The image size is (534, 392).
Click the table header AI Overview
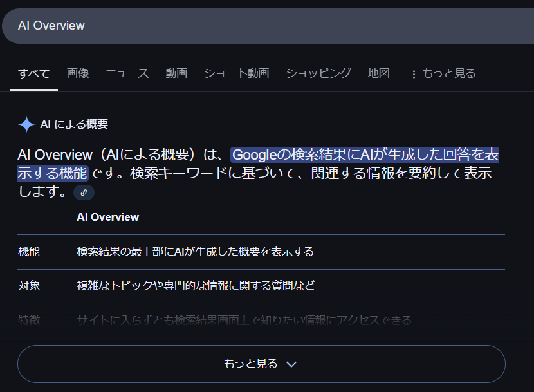[x=107, y=217]
